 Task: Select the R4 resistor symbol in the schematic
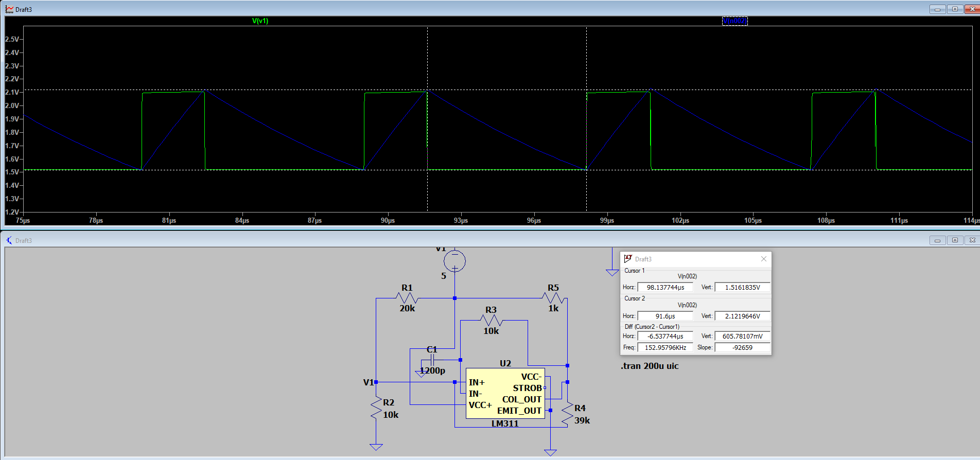click(x=567, y=414)
